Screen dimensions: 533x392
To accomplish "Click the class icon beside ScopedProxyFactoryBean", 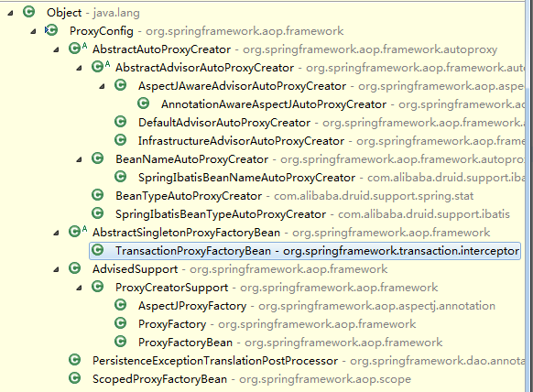I will (74, 378).
